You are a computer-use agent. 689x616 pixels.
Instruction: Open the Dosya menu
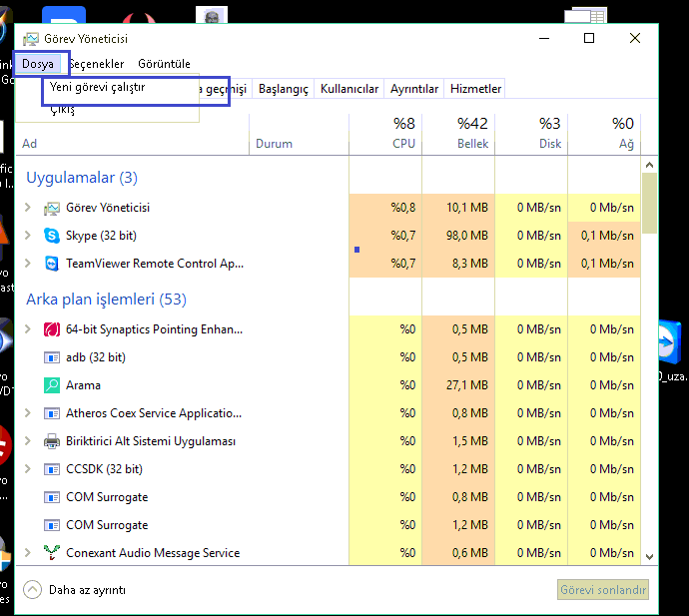tap(38, 64)
